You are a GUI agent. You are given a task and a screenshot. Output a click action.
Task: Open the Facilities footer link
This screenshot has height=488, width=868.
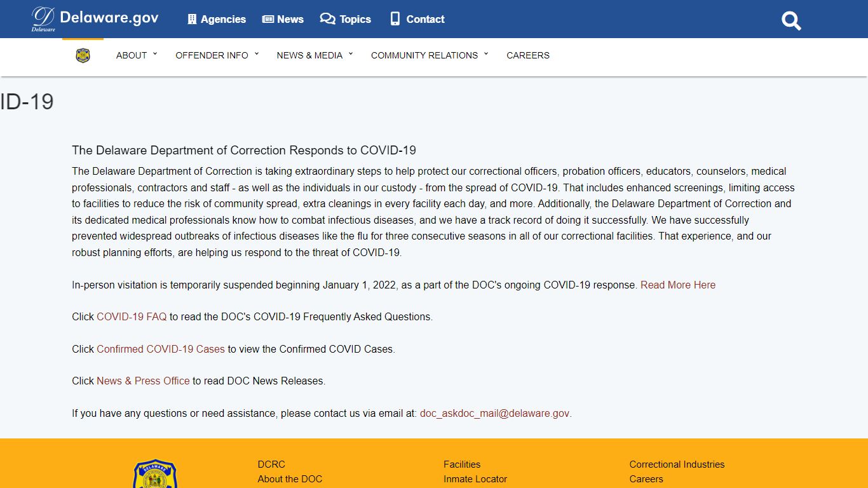[x=462, y=464]
